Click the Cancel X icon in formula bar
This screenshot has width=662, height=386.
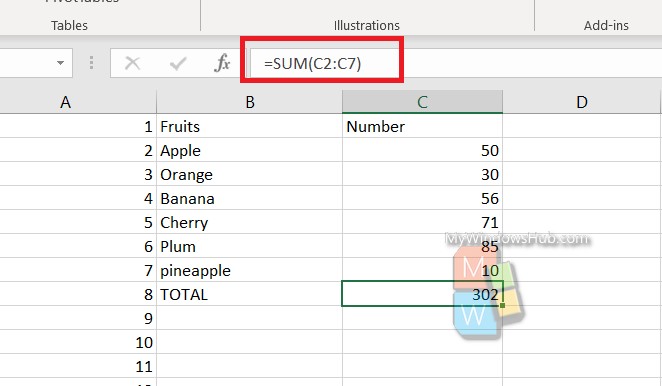tap(133, 63)
